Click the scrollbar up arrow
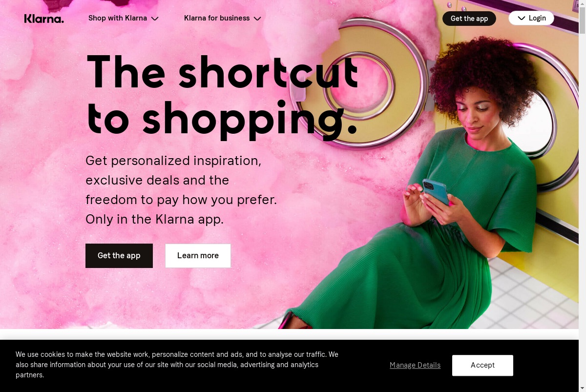Viewport: 586px width, 392px height. pyautogui.click(x=582, y=4)
